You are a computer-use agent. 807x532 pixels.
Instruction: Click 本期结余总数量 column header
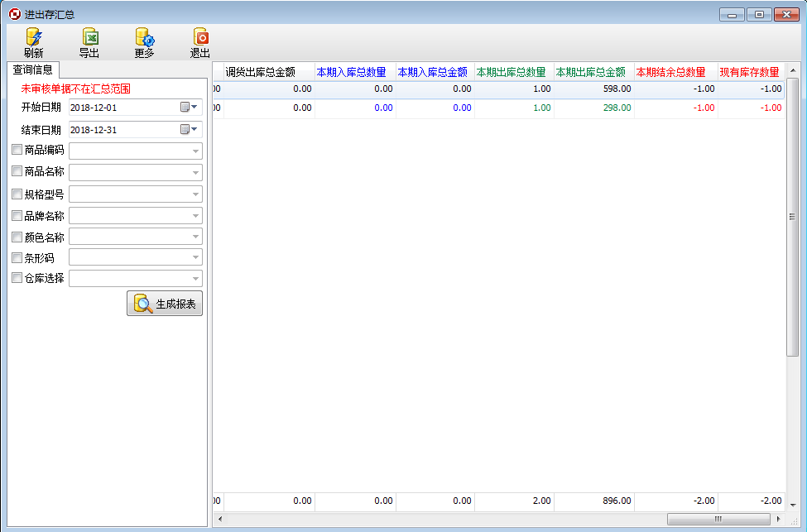click(x=676, y=72)
